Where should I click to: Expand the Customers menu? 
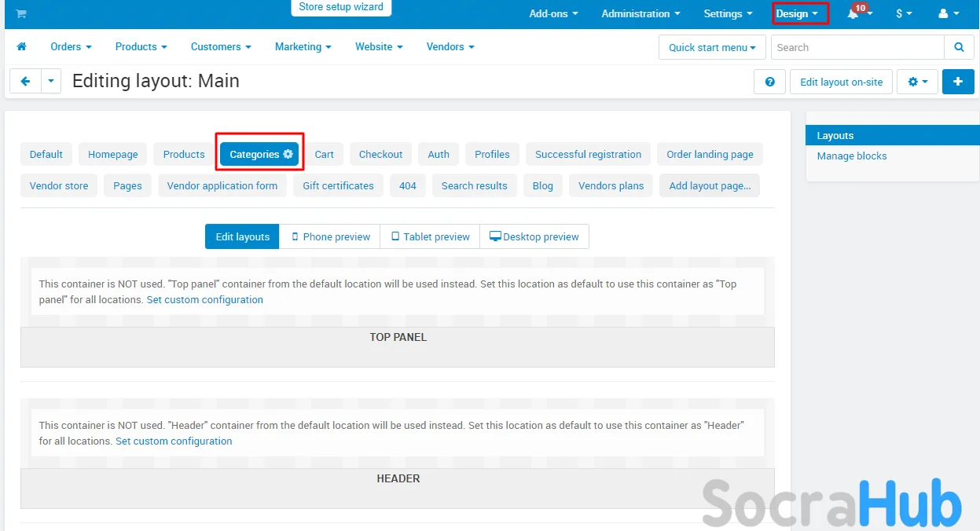221,46
